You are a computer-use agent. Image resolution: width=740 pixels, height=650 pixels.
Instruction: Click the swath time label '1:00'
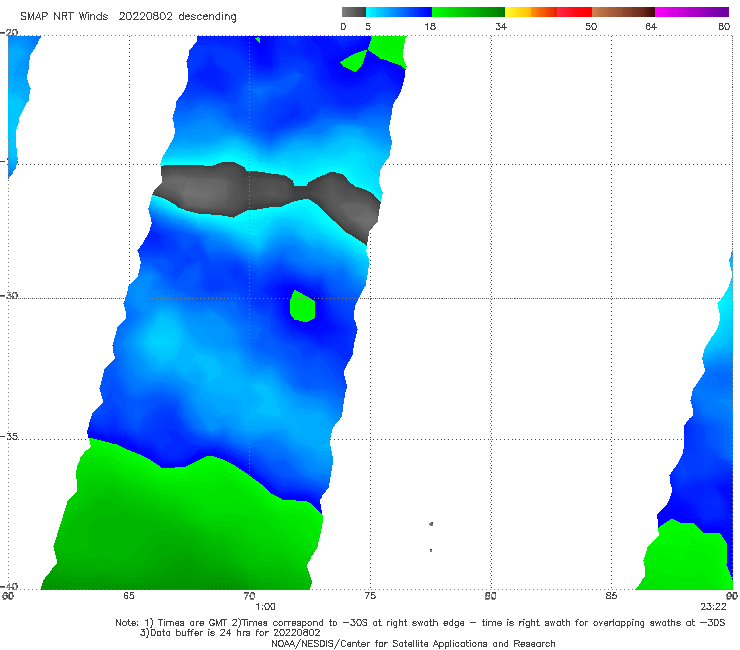(265, 607)
